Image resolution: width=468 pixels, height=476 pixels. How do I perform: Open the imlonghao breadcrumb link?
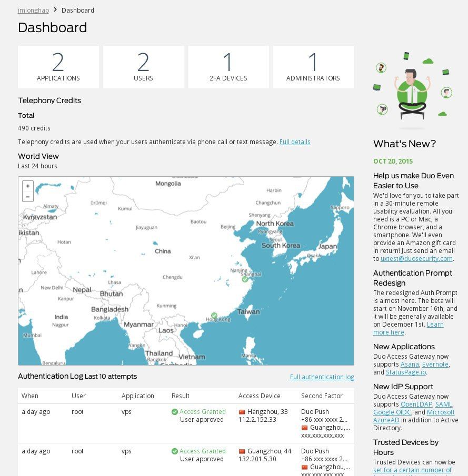pyautogui.click(x=33, y=10)
